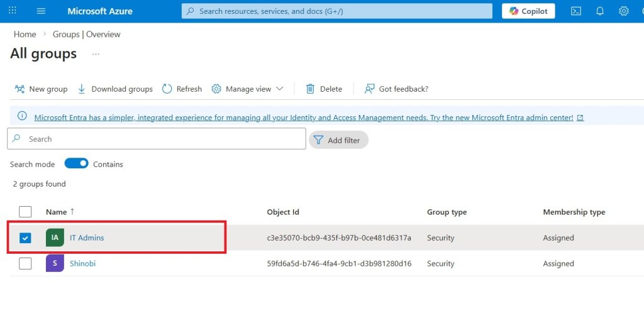Navigate to Groups | Overview breadcrumb
644x321 pixels.
pos(86,34)
